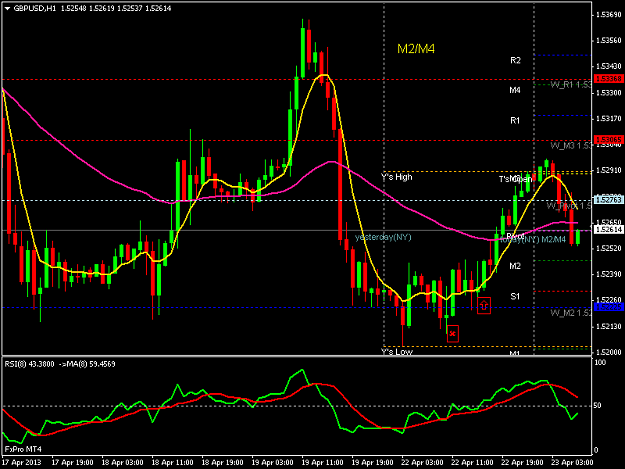Click the GBPUSD,H1 chart title dropdown arrow
This screenshot has height=469, width=625.
tap(8, 8)
